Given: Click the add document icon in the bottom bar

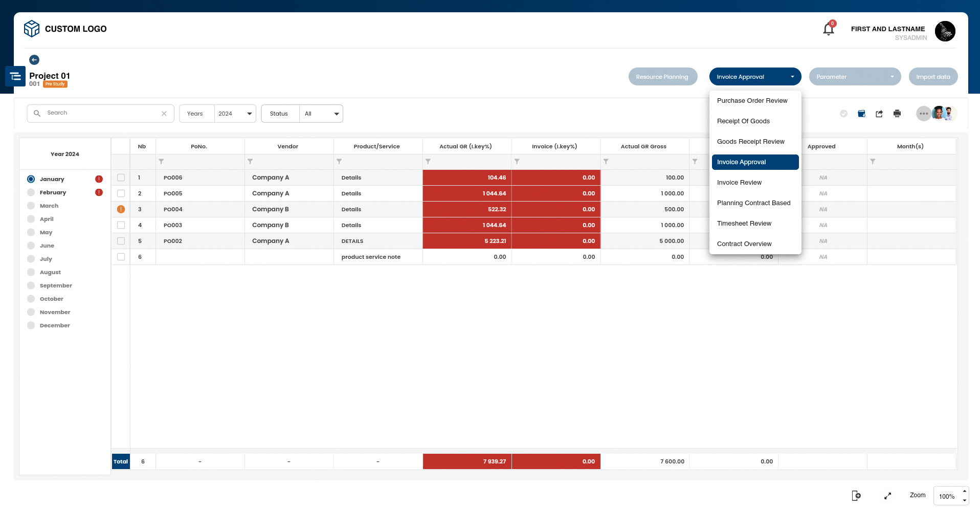Looking at the screenshot, I should click(x=856, y=495).
